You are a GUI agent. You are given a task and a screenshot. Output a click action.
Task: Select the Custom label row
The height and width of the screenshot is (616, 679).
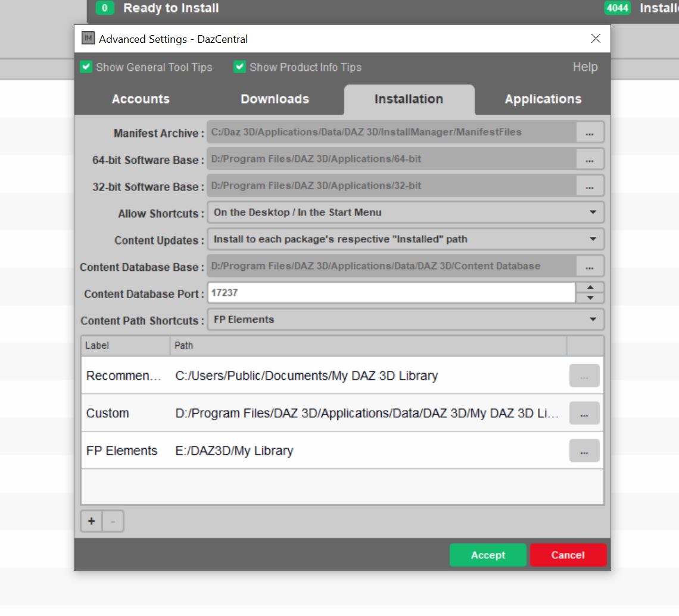(107, 413)
